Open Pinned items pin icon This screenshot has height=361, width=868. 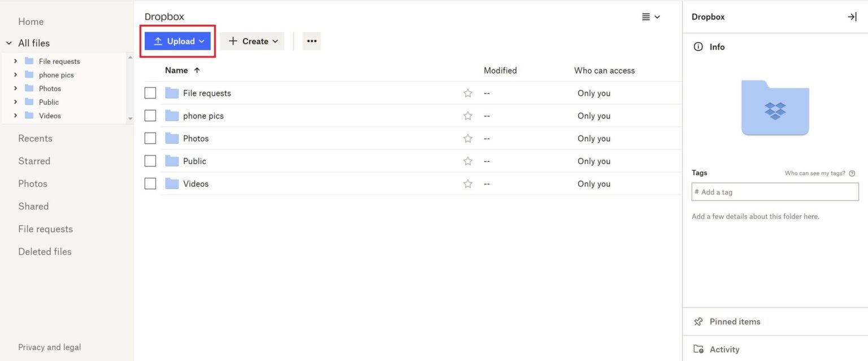click(698, 322)
